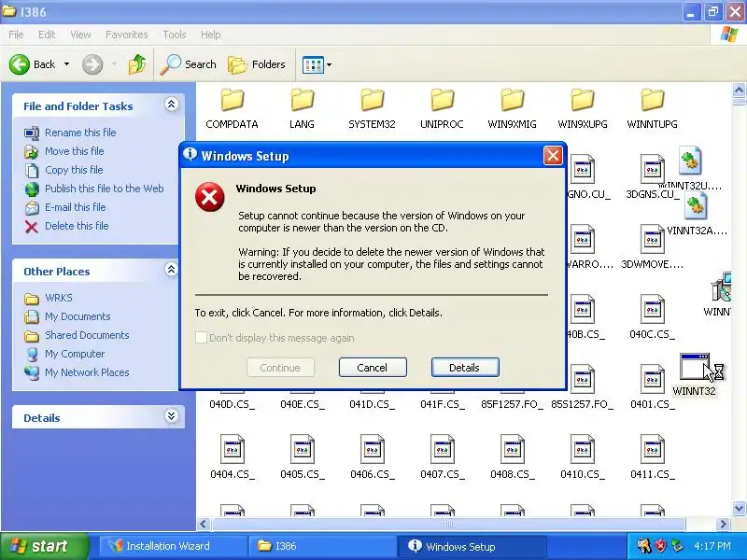This screenshot has width=747, height=560.
Task: Open Shared Documents link
Action: point(87,335)
